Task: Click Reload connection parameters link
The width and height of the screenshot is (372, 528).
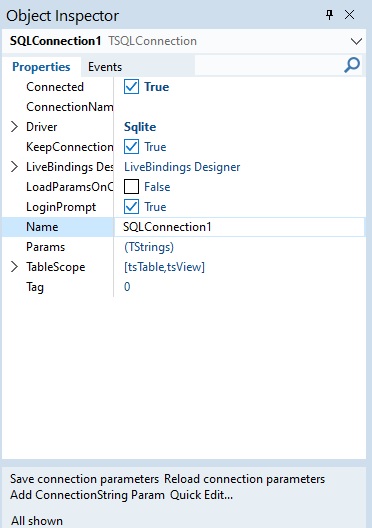Action: [244, 479]
